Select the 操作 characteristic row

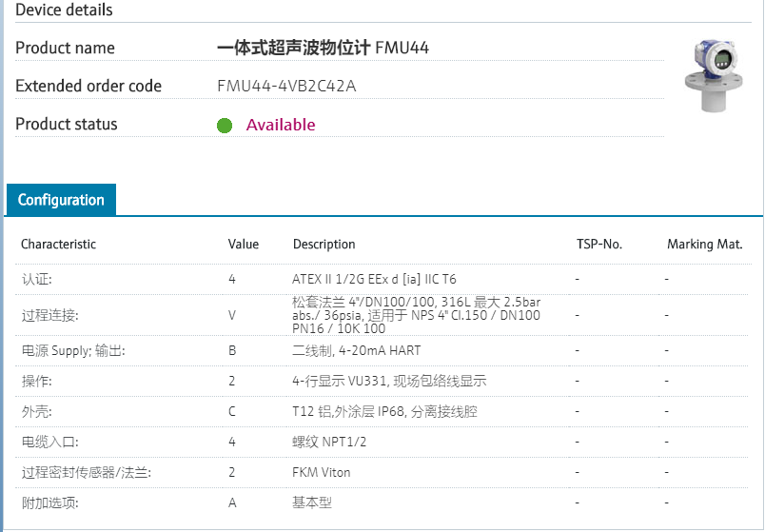coord(37,381)
